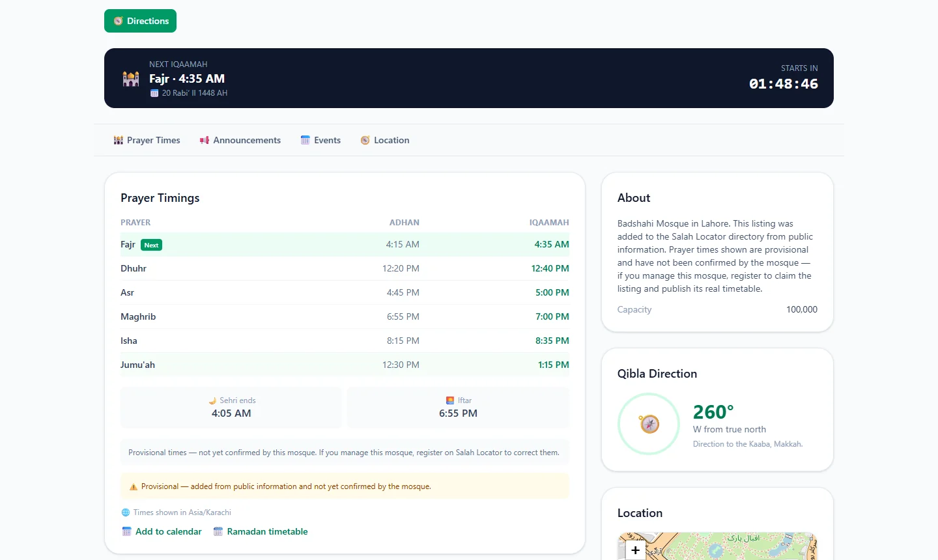
Task: Click the globe icon beside Asia/Karachi timezone
Action: point(126,512)
